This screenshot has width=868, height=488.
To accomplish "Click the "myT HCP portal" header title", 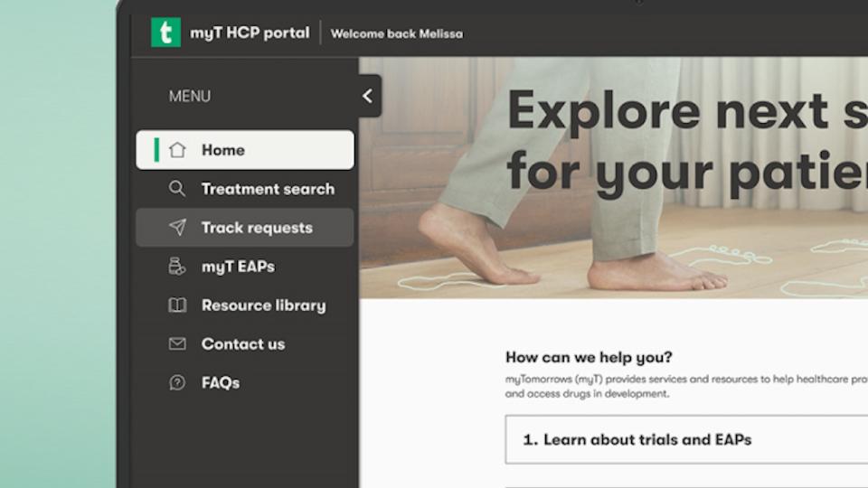I will pyautogui.click(x=250, y=33).
